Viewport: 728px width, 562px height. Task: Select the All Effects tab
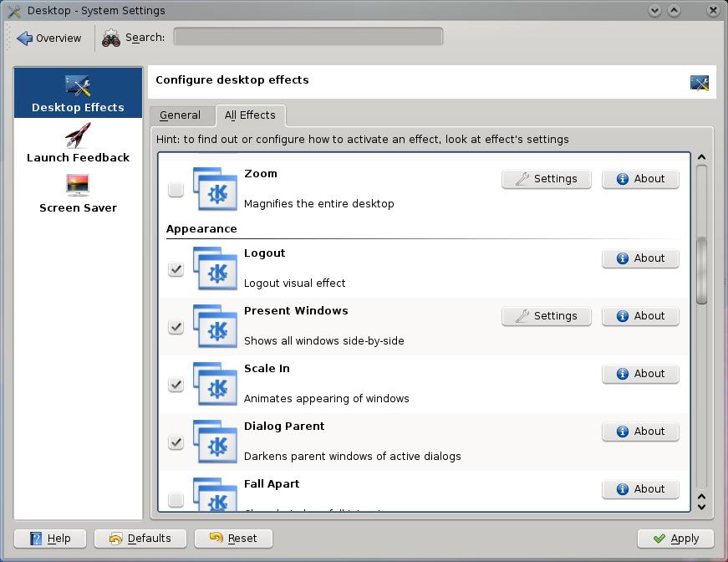(x=250, y=115)
